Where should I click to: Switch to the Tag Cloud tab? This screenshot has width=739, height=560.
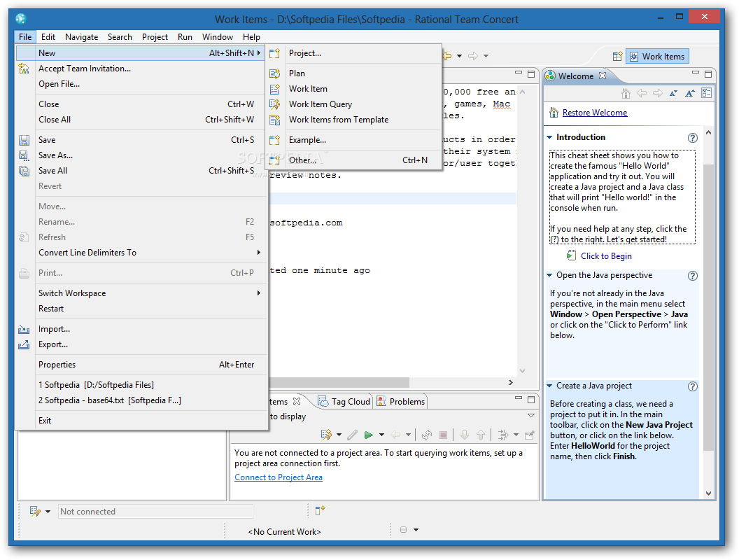pos(344,402)
